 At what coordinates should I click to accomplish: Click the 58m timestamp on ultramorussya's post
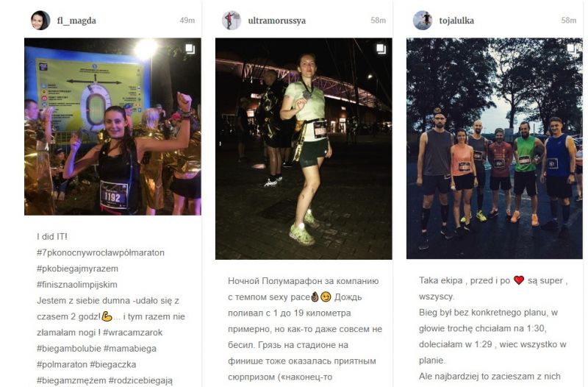(378, 21)
